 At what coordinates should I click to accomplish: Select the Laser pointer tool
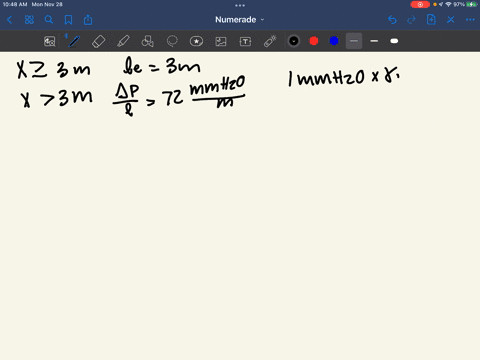(270, 41)
